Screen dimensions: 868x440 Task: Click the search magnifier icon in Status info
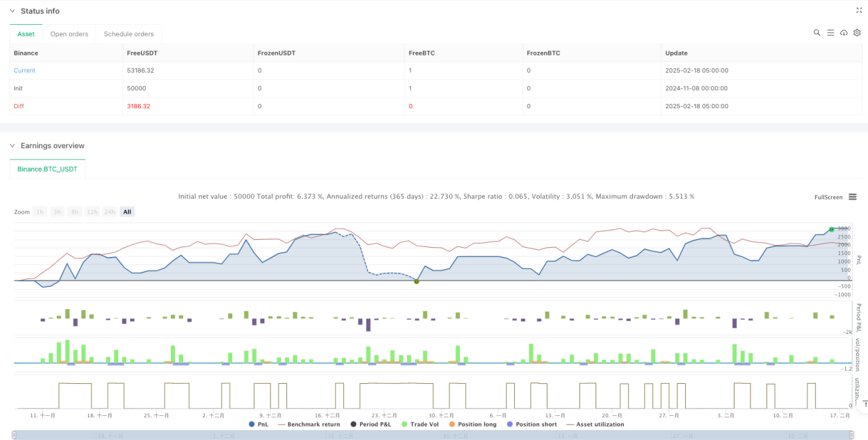click(x=817, y=33)
